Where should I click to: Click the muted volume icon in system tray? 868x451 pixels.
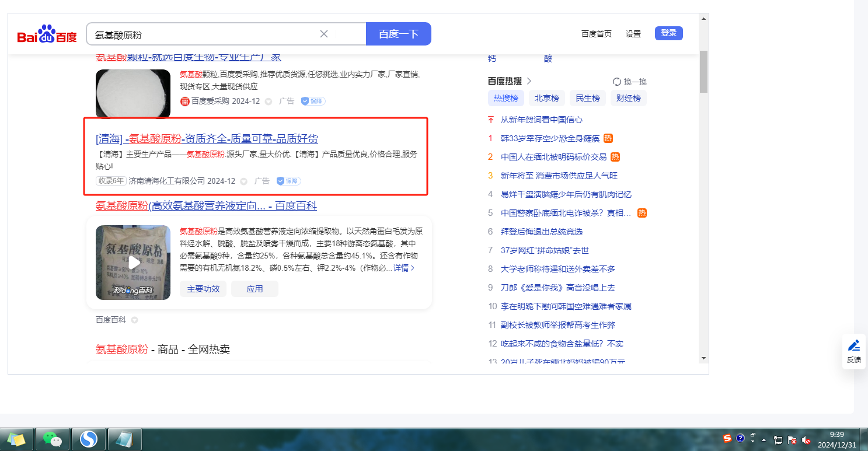coord(807,439)
